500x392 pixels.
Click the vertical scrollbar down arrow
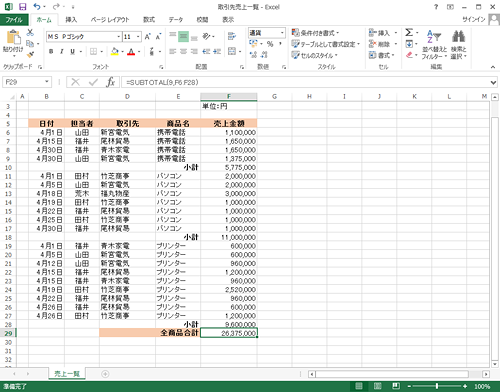coord(495,364)
